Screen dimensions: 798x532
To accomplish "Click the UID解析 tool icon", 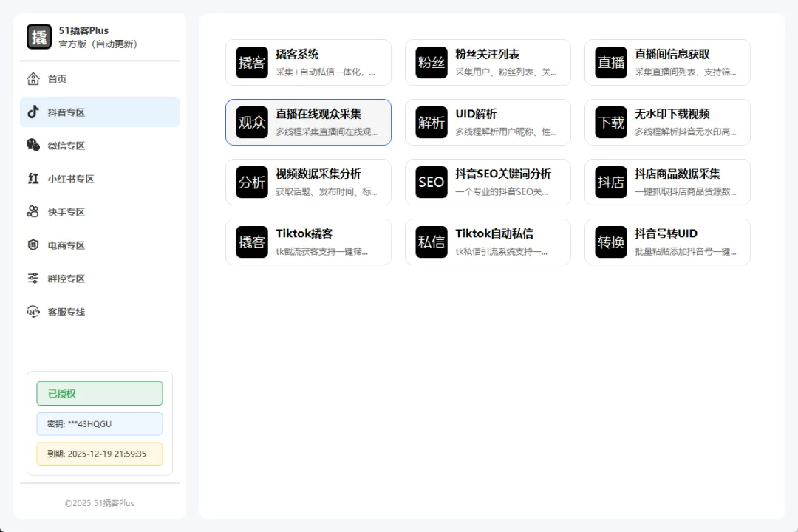I will 432,122.
